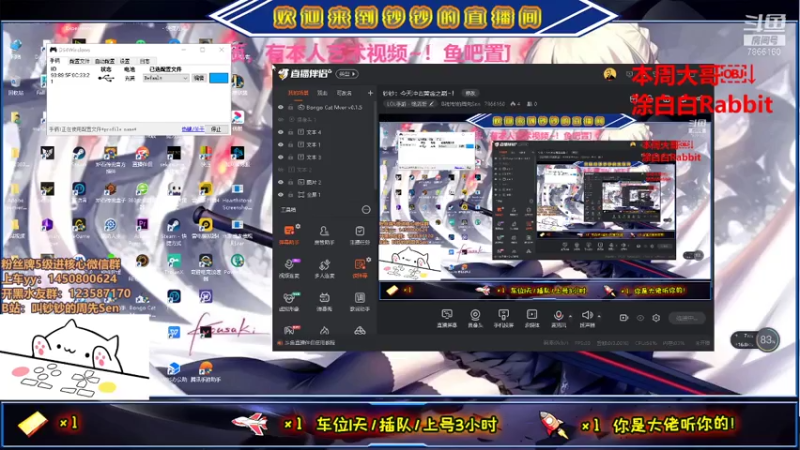Hide the 文本 3 source
This screenshot has width=800, height=450.
tap(281, 157)
